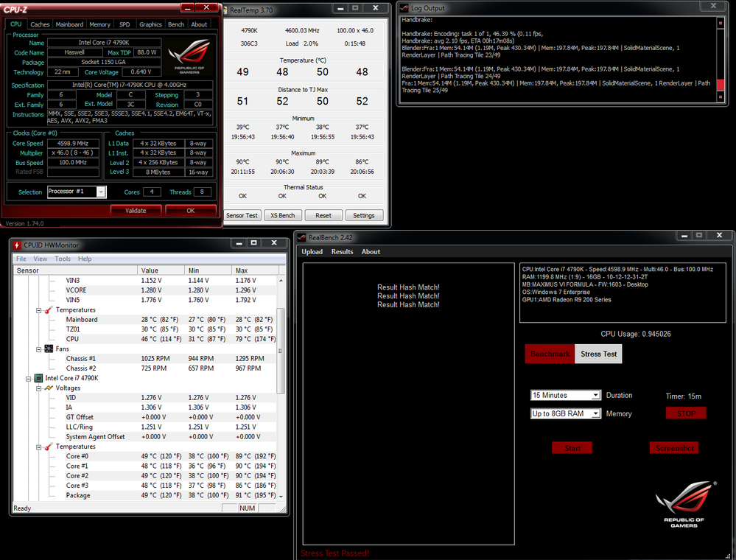Click the STOP button in RealBench
The image size is (736, 560).
pyautogui.click(x=686, y=413)
